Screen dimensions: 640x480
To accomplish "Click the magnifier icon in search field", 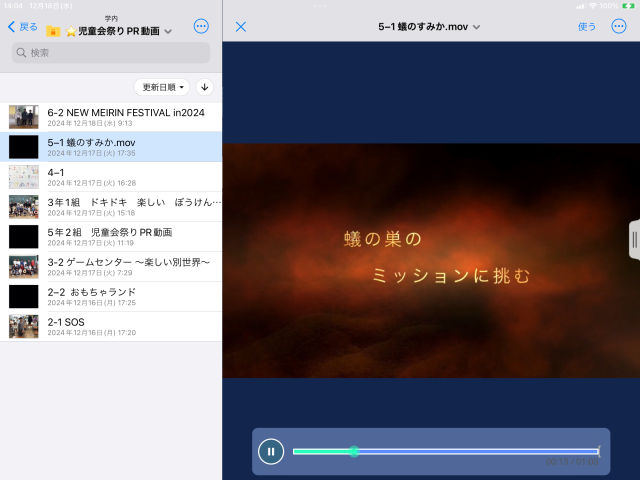I will point(21,53).
